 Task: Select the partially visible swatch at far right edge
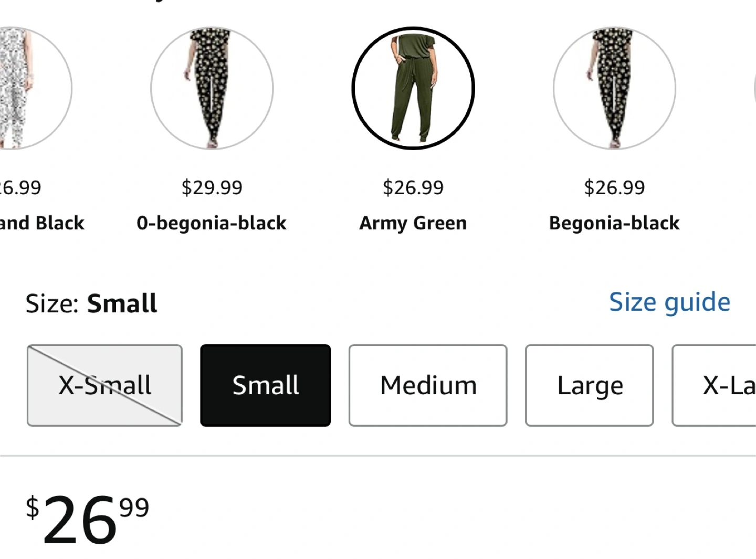tap(754, 88)
